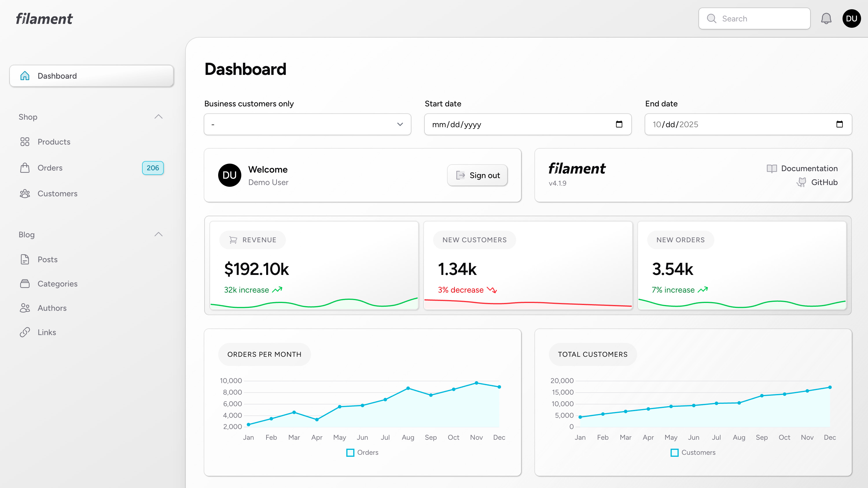This screenshot has width=868, height=488.
Task: Toggle Orders legend checkbox in chart
Action: pyautogui.click(x=350, y=453)
